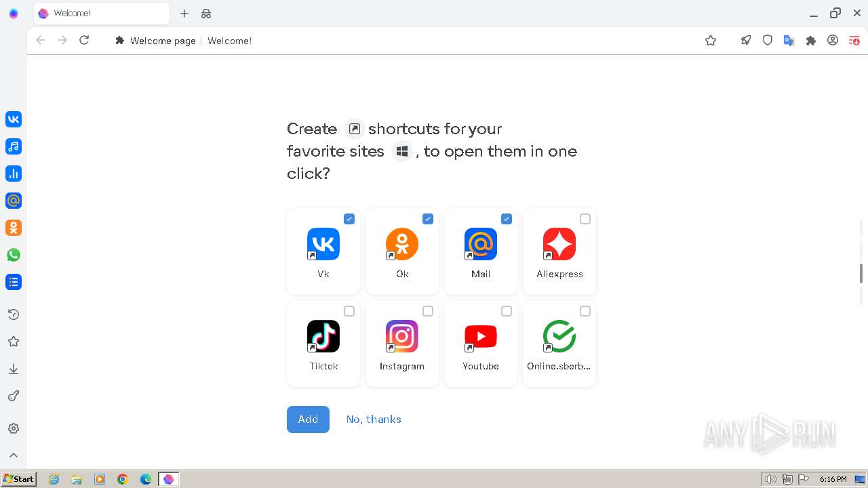Go forward to next page
Image resolution: width=868 pixels, height=488 pixels.
(62, 41)
